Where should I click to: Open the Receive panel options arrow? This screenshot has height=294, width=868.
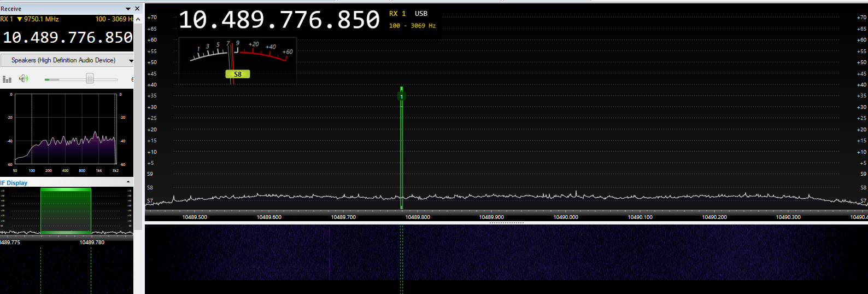coord(128,9)
